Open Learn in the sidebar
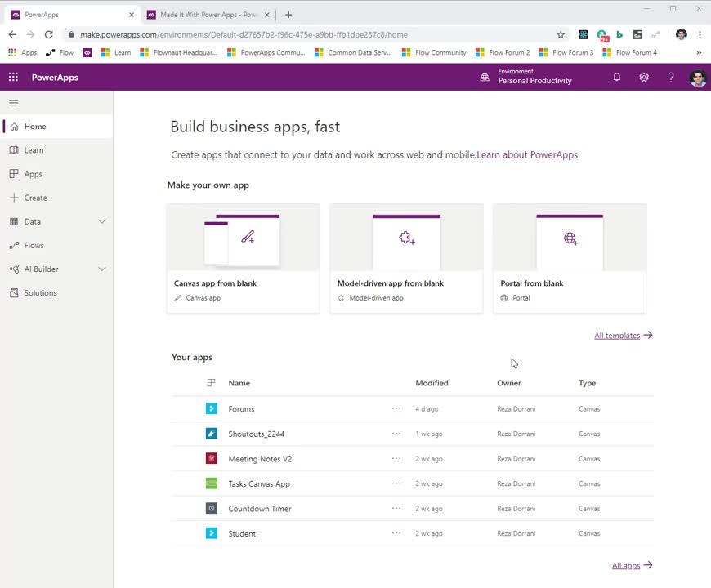The image size is (711, 588). 56,150
